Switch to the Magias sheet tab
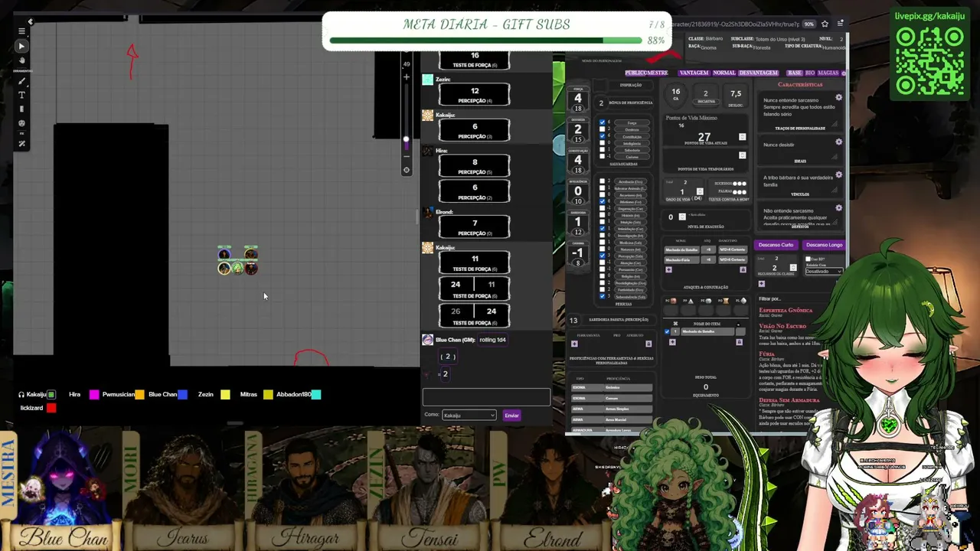 pyautogui.click(x=828, y=73)
